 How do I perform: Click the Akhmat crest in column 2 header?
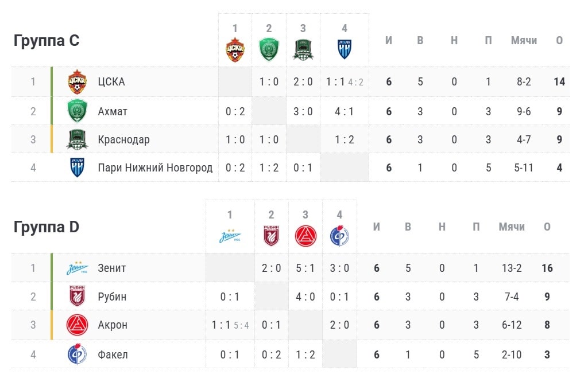(269, 49)
